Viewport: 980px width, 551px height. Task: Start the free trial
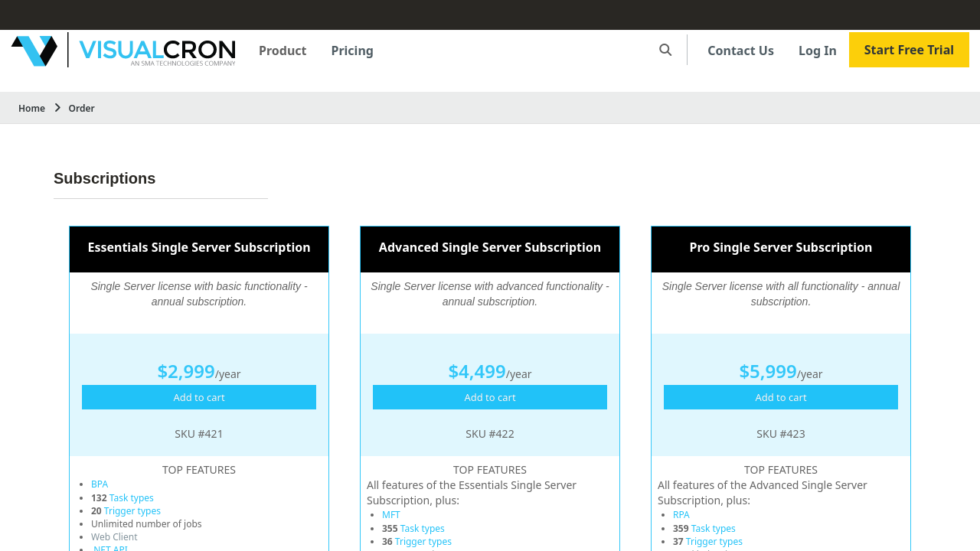909,50
